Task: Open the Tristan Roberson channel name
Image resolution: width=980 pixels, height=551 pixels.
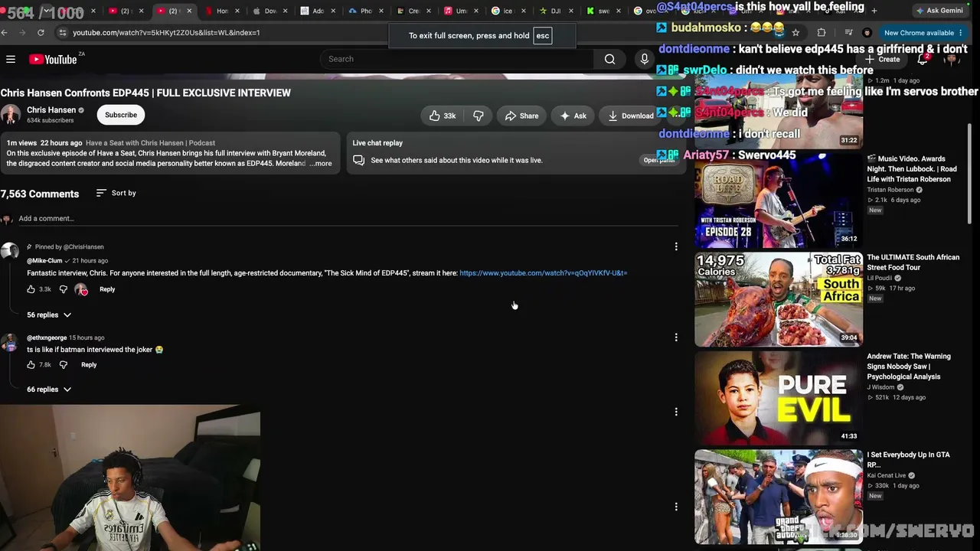Action: coord(890,190)
